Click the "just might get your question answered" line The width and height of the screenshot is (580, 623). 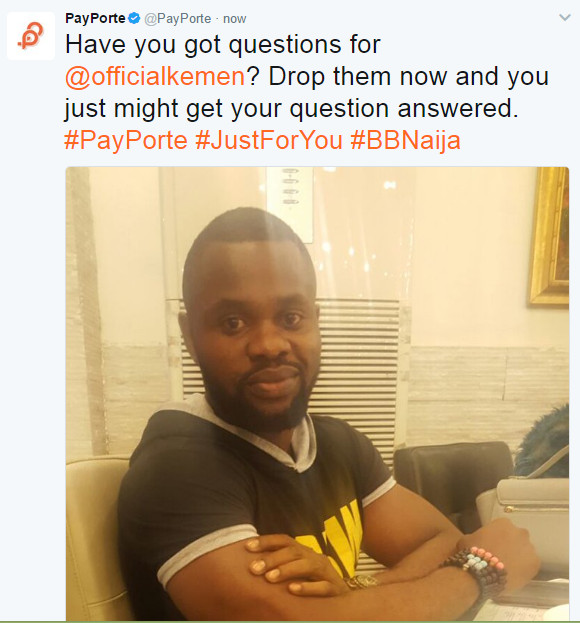292,108
